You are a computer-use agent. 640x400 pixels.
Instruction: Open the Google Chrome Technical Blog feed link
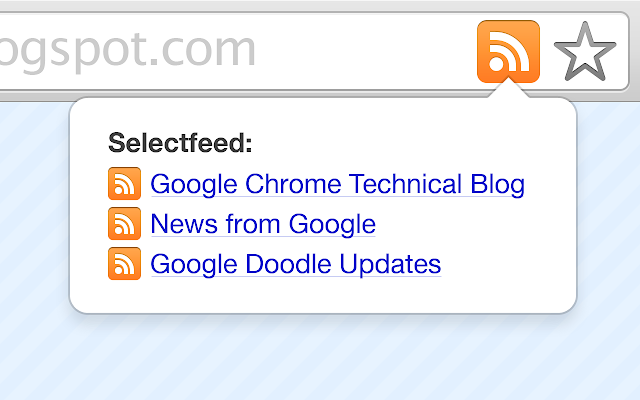click(337, 185)
